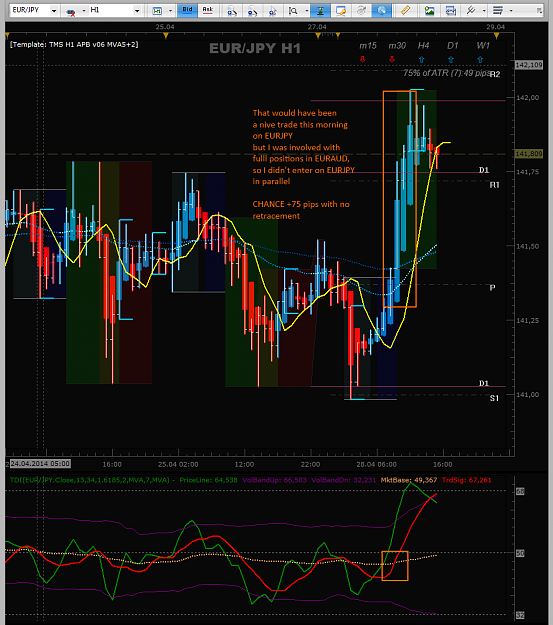Click the chart range scroll icon

pyautogui.click(x=451, y=11)
